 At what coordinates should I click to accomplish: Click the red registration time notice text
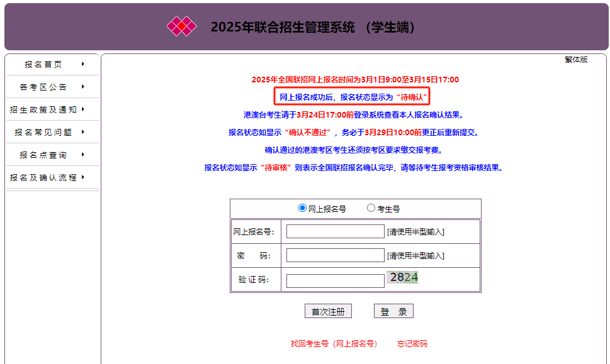tap(355, 80)
